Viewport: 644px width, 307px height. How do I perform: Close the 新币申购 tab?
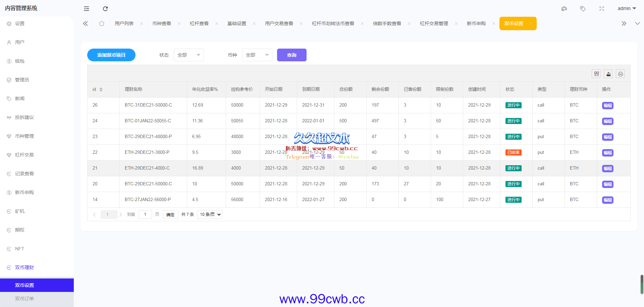click(x=494, y=23)
